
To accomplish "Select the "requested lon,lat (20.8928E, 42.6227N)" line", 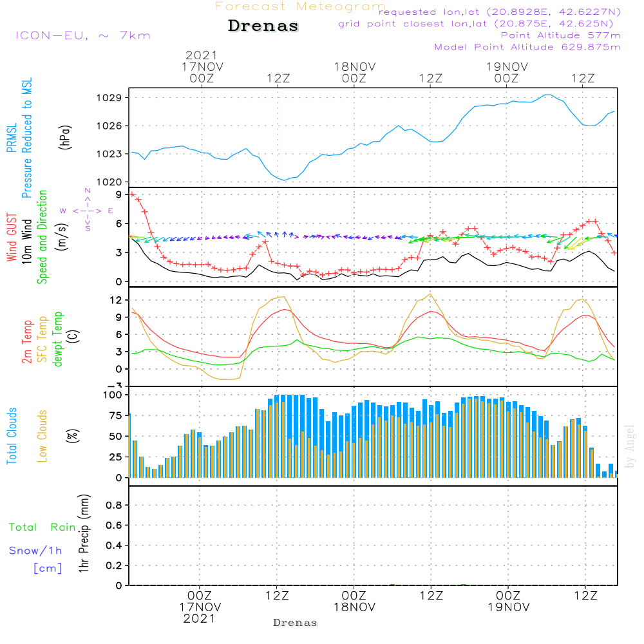I will click(x=500, y=12).
